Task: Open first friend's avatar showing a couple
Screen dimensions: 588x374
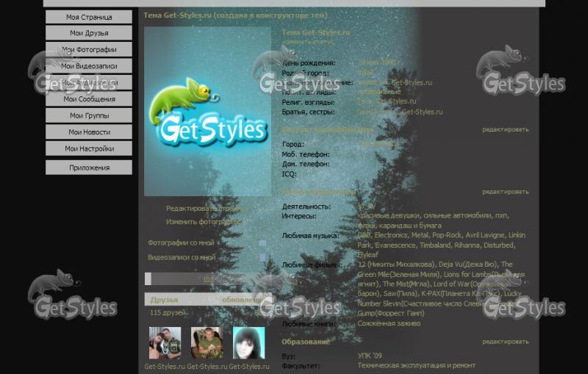Action: click(x=165, y=342)
